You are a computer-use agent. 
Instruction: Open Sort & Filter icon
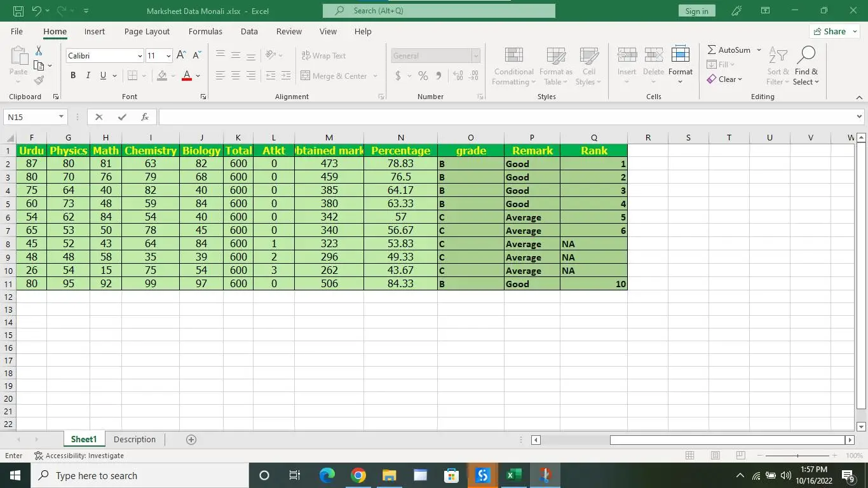(778, 55)
